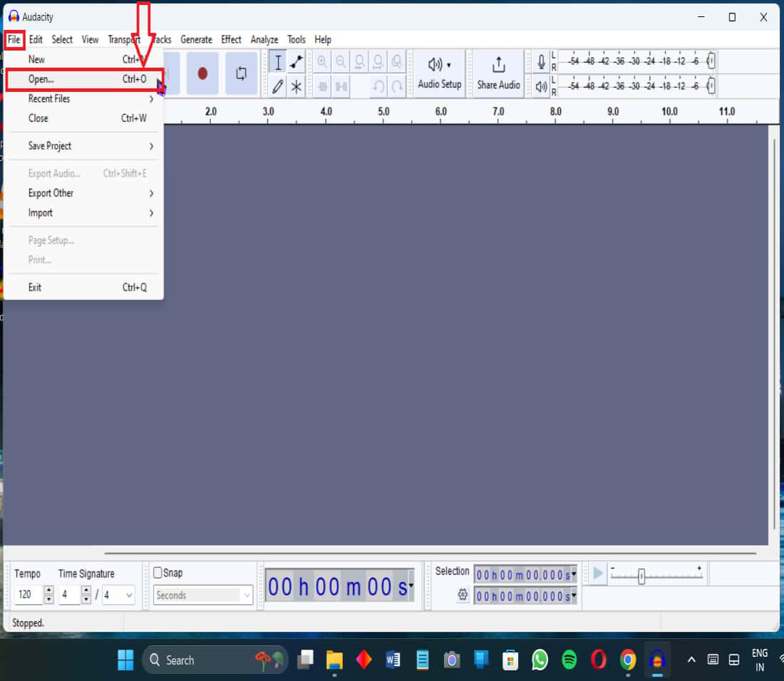Click the 5.0 mark on timeline ruler
This screenshot has height=681, width=784.
383,111
